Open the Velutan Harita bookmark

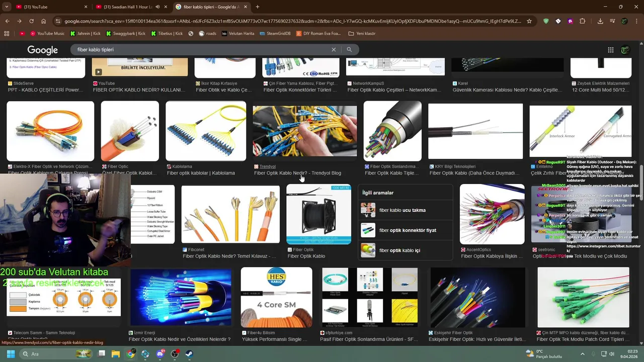click(x=238, y=33)
